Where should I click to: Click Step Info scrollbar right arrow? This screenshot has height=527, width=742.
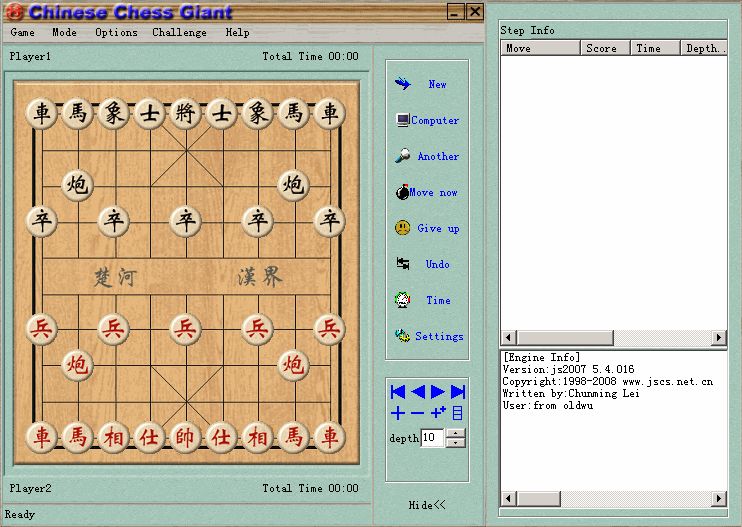[x=719, y=337]
